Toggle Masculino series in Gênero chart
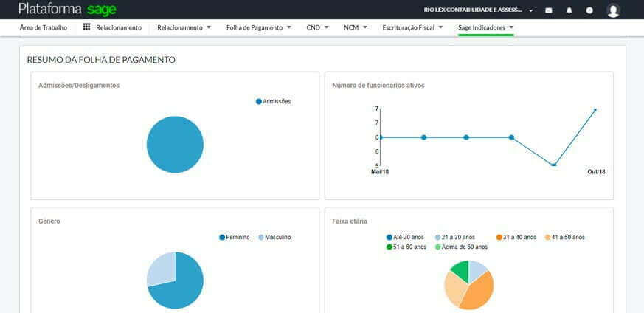 click(274, 237)
